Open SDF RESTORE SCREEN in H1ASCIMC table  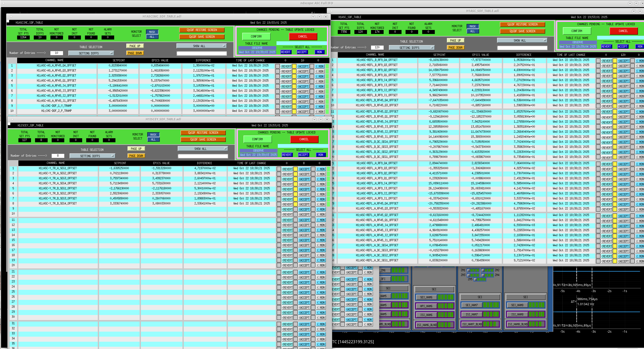(202, 30)
